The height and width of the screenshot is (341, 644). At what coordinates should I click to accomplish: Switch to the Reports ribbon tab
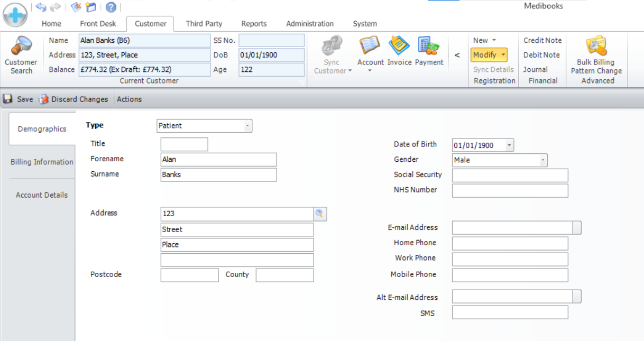[x=254, y=24]
